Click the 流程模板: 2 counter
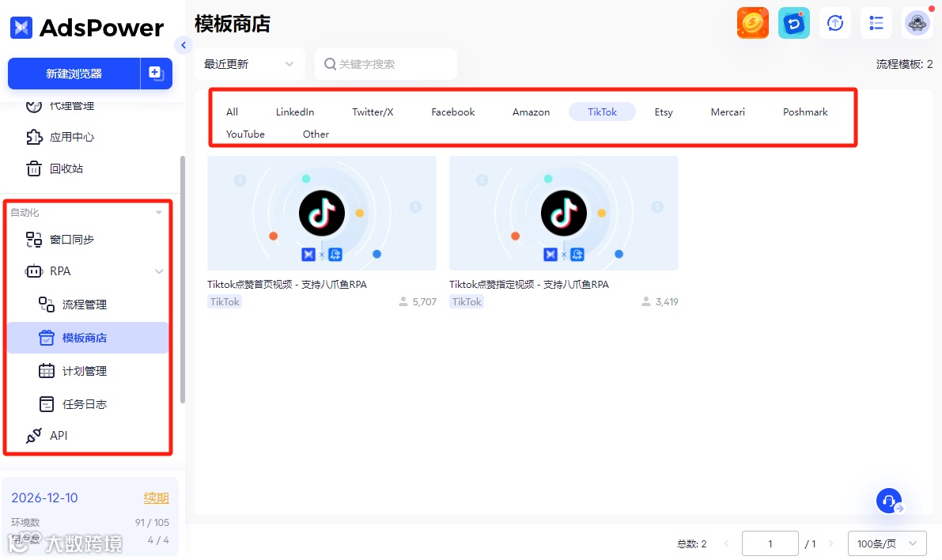Image resolution: width=942 pixels, height=560 pixels. coord(904,64)
